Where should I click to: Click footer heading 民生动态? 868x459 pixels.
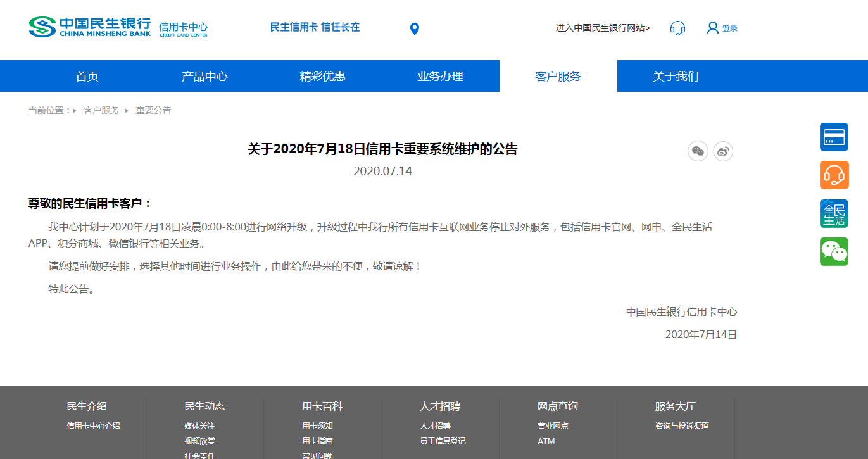pos(204,406)
